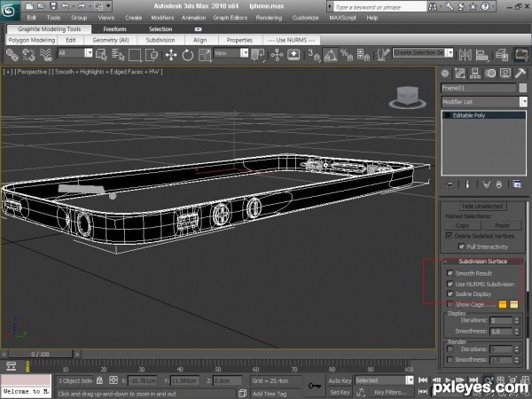Image resolution: width=532 pixels, height=399 pixels.
Task: Click the first Show Cage color swatch
Action: point(503,304)
